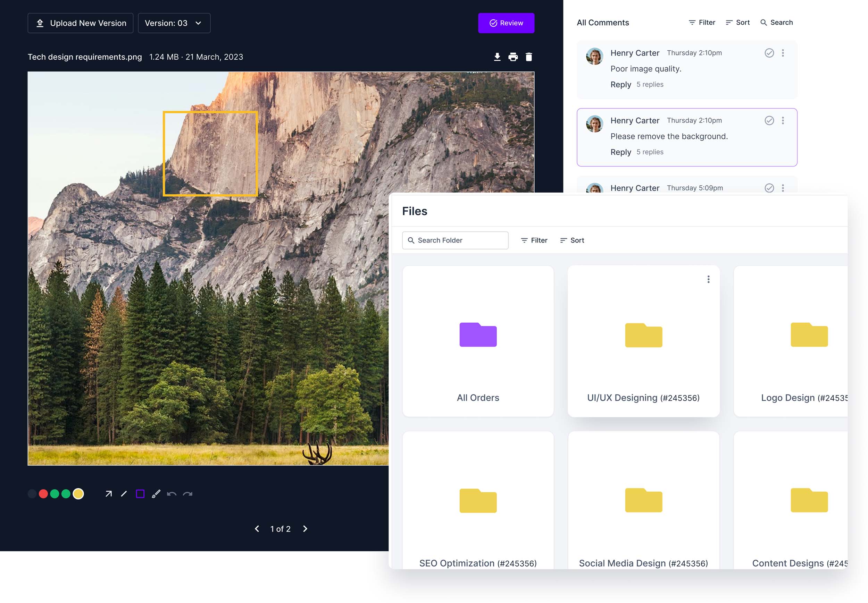Click the print icon
Image resolution: width=868 pixels, height=603 pixels.
click(x=513, y=57)
